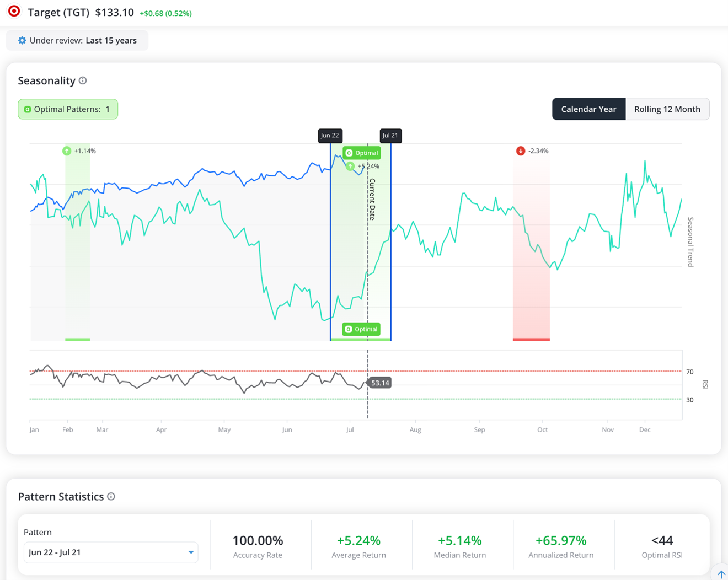Click the RSI 30 oversold level label

tap(689, 400)
